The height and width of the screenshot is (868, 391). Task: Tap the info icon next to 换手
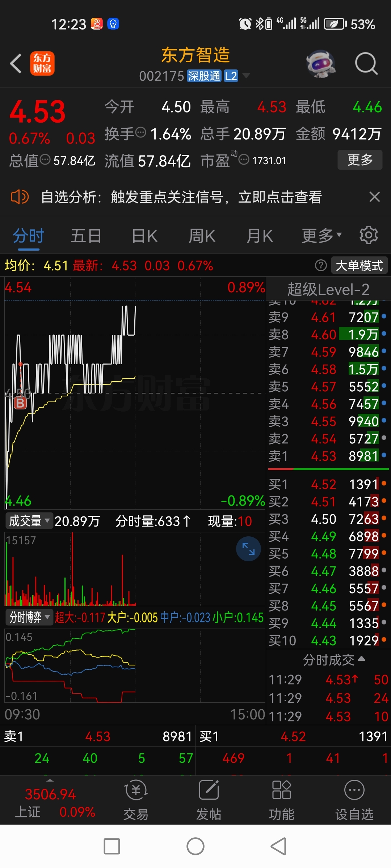[140, 133]
